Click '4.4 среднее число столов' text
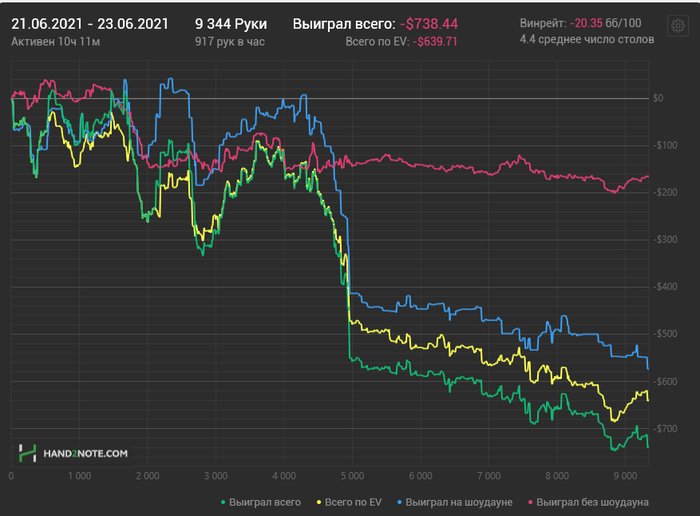 pos(587,40)
